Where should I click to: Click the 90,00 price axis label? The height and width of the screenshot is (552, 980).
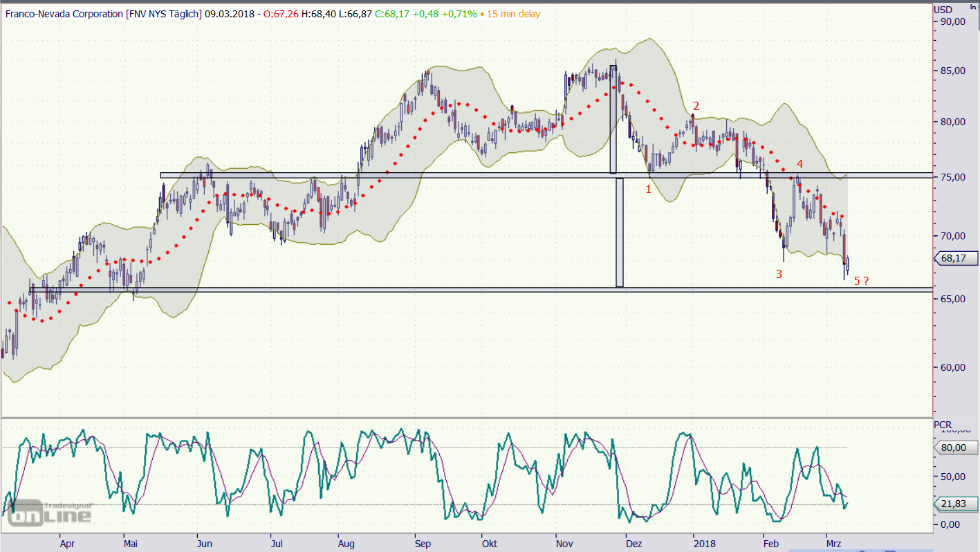click(952, 21)
